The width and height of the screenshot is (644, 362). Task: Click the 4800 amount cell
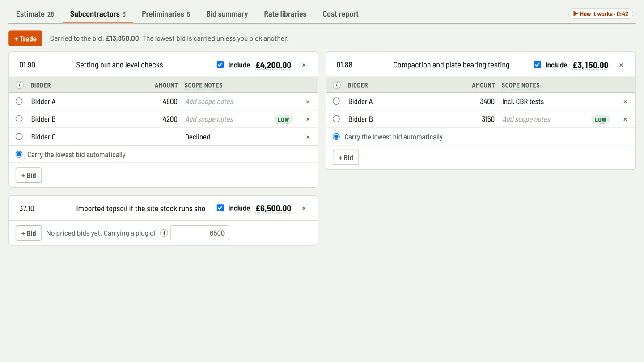click(163, 101)
